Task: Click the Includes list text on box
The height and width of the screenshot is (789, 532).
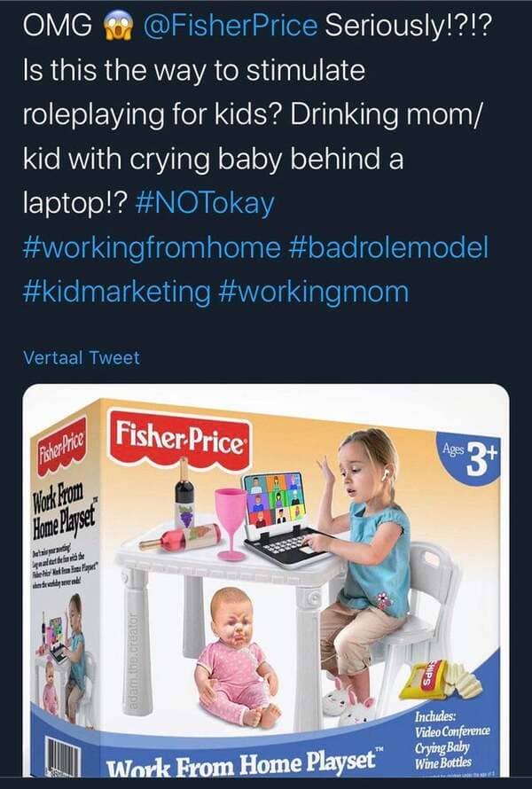Action: [452, 739]
